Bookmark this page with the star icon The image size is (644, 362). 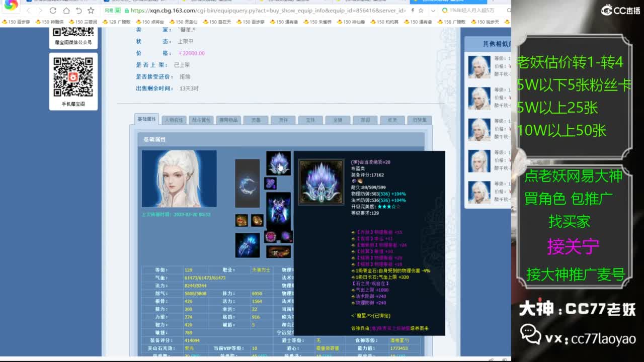click(x=91, y=10)
